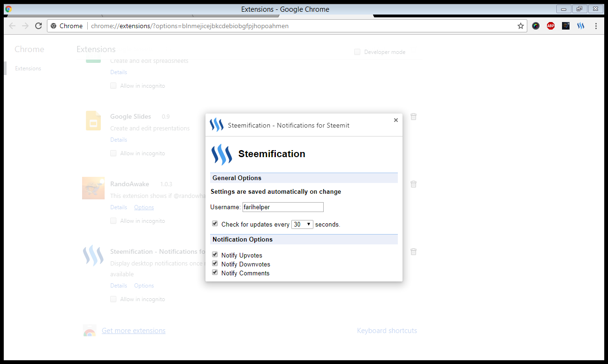
Task: Toggle the Developer mode checkbox
Action: tap(357, 52)
